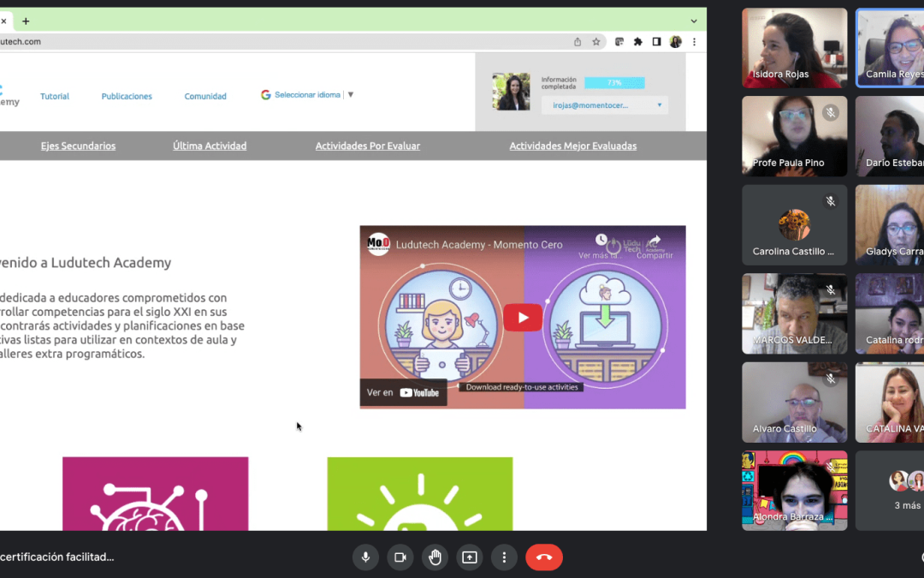924x578 pixels.
Task: Click the muted mic icon on MARCOS VALDE... tile
Action: click(831, 289)
